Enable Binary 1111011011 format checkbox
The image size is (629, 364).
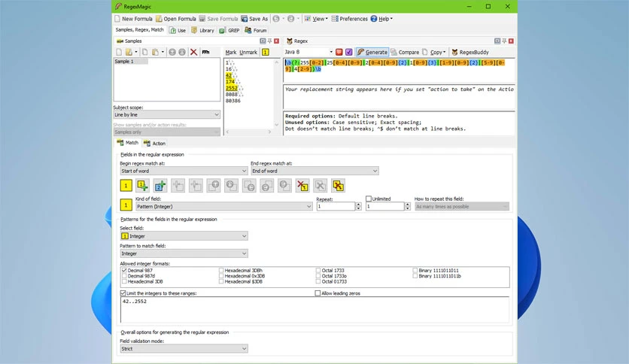(415, 271)
